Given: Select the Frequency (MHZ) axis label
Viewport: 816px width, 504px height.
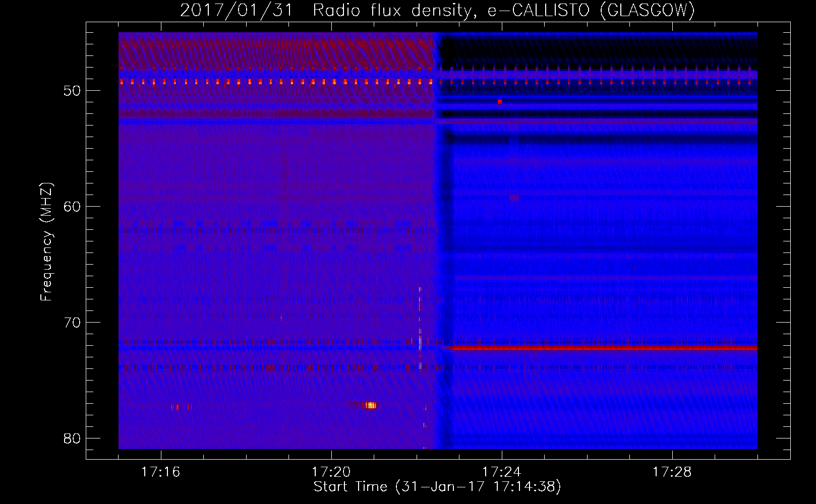Looking at the screenshot, I should (x=46, y=242).
